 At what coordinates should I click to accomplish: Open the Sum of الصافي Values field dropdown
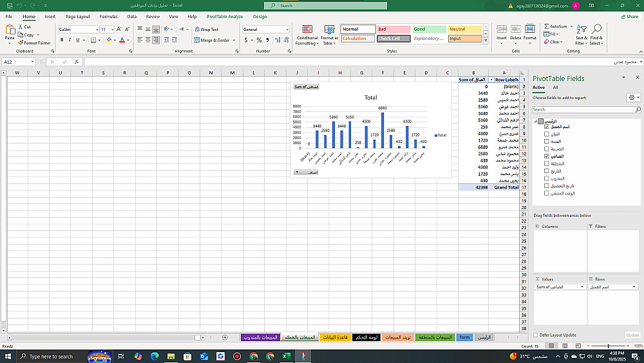point(582,286)
